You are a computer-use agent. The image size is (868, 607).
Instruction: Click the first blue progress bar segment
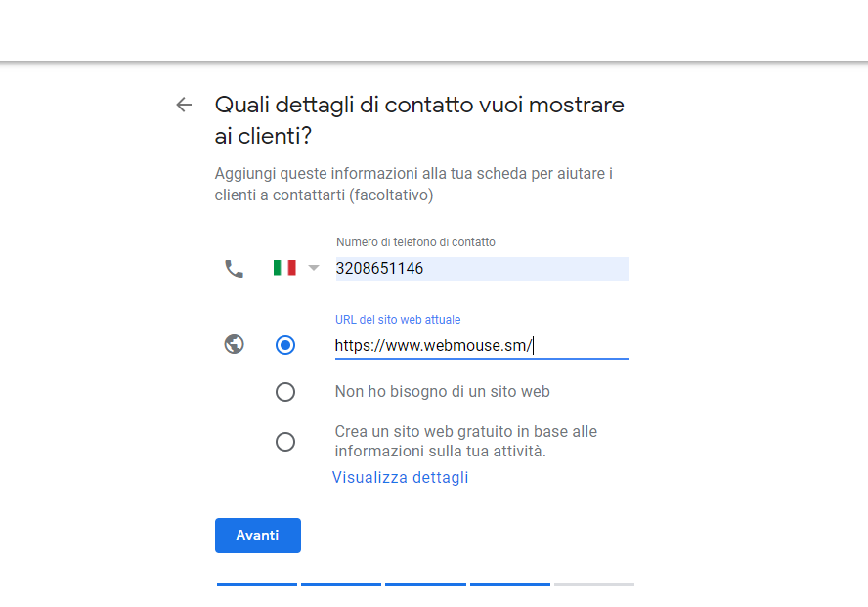pos(257,585)
